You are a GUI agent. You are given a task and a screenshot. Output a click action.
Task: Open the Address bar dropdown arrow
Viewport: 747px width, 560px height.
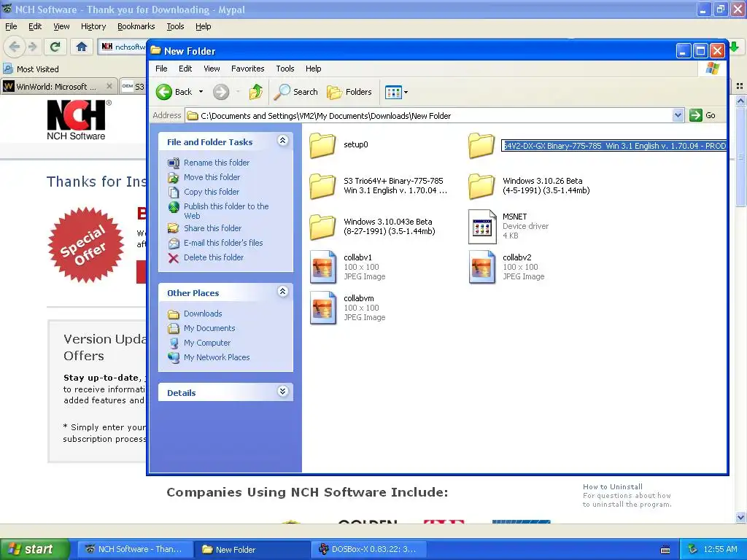678,115
